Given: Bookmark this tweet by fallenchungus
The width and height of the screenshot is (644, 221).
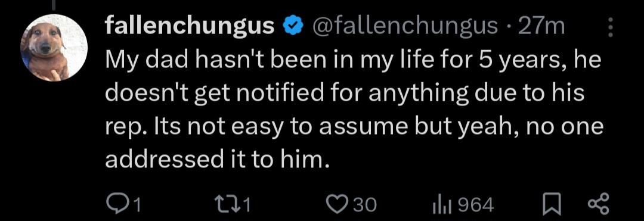Looking at the screenshot, I should pyautogui.click(x=552, y=204).
